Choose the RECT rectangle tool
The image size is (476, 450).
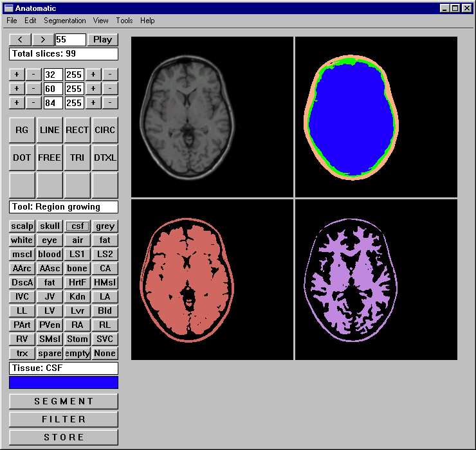tap(77, 130)
